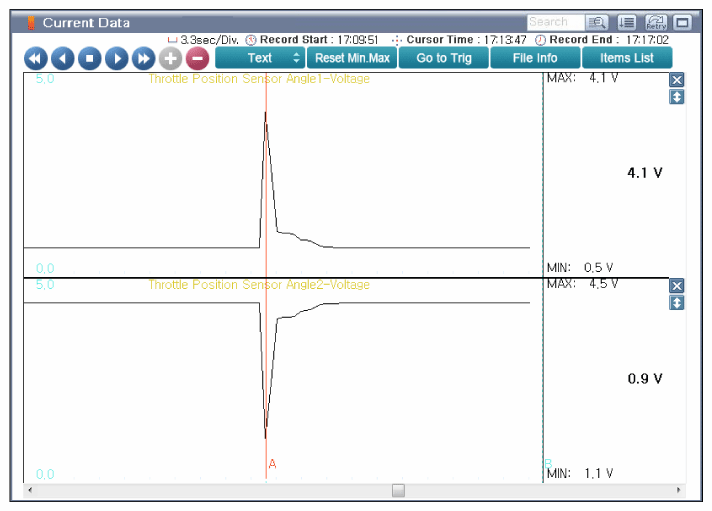
Task: Click the horizontal scrollbar thumb
Action: click(398, 490)
